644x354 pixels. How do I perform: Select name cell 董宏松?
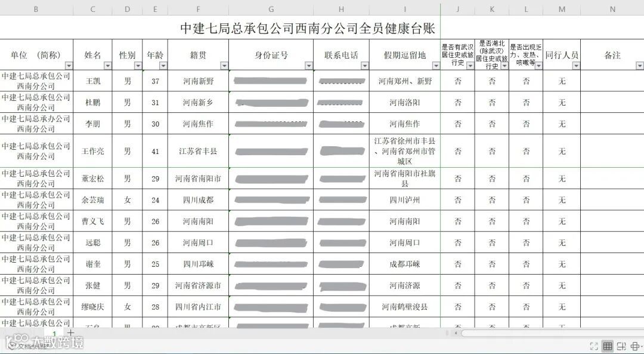click(x=93, y=178)
